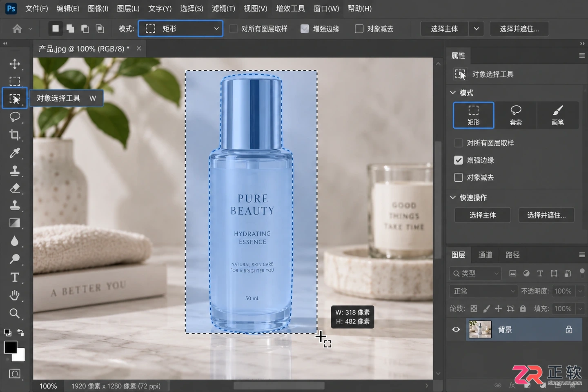Select the Eyedropper tool
This screenshot has height=392, width=588.
15,153
